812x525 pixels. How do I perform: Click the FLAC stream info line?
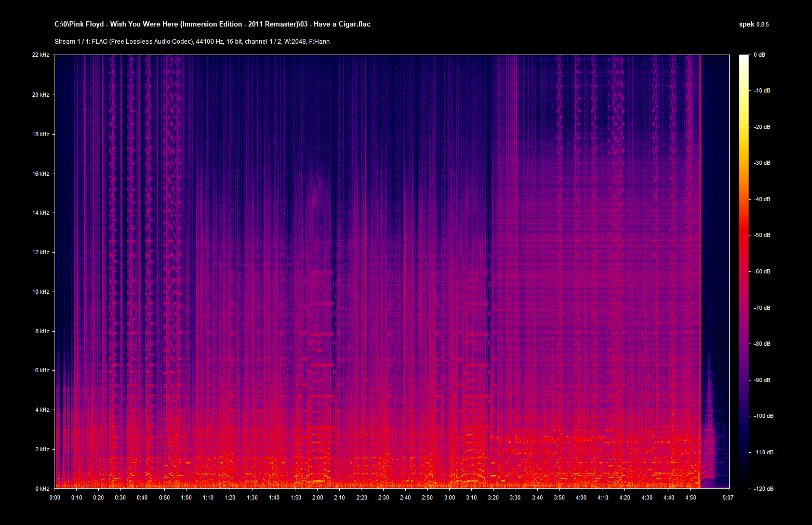[x=192, y=42]
